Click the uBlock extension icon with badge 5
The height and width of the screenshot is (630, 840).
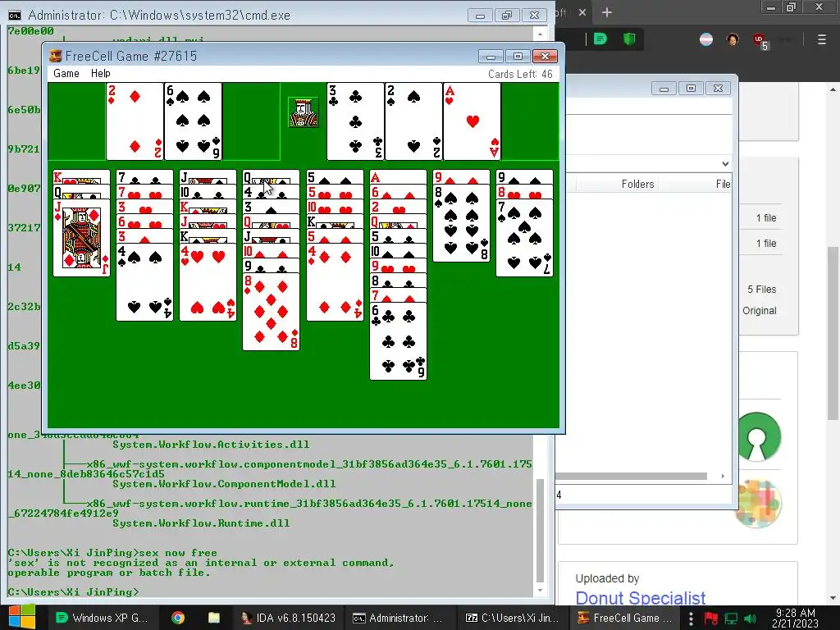[x=760, y=40]
